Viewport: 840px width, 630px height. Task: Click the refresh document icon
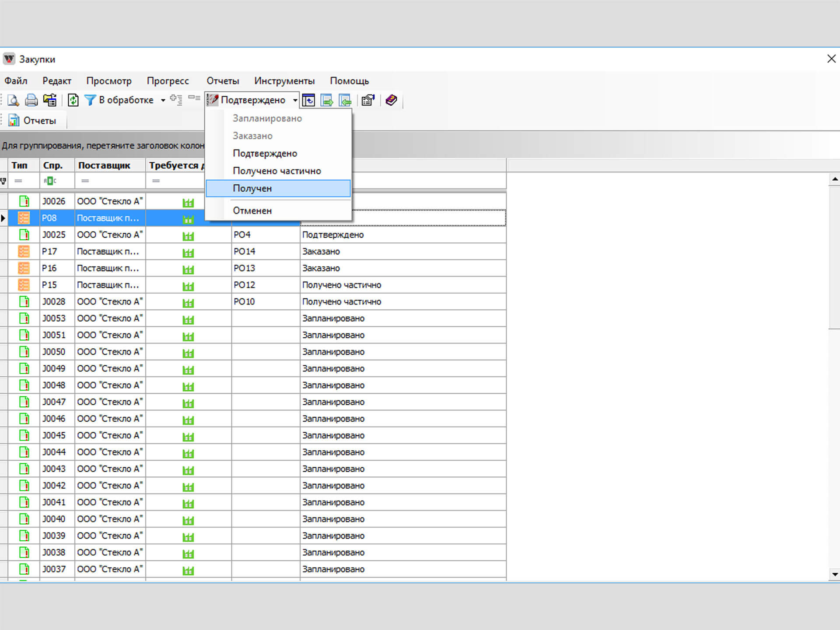73,100
